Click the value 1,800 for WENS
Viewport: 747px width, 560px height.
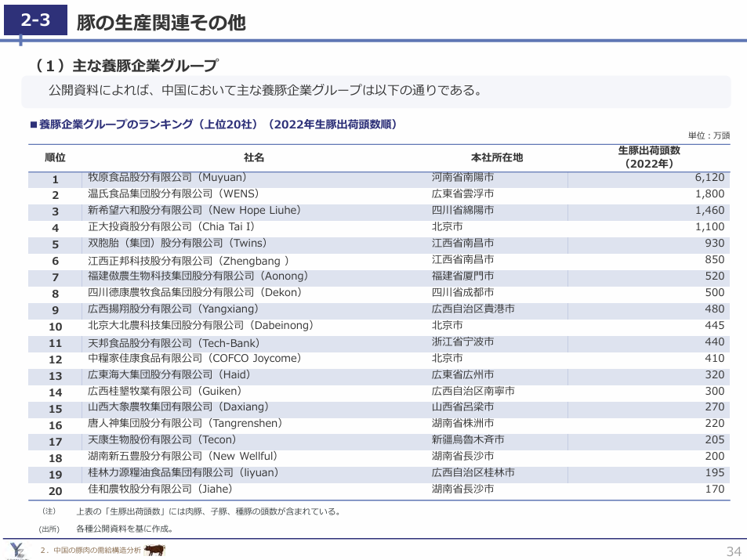tap(709, 193)
